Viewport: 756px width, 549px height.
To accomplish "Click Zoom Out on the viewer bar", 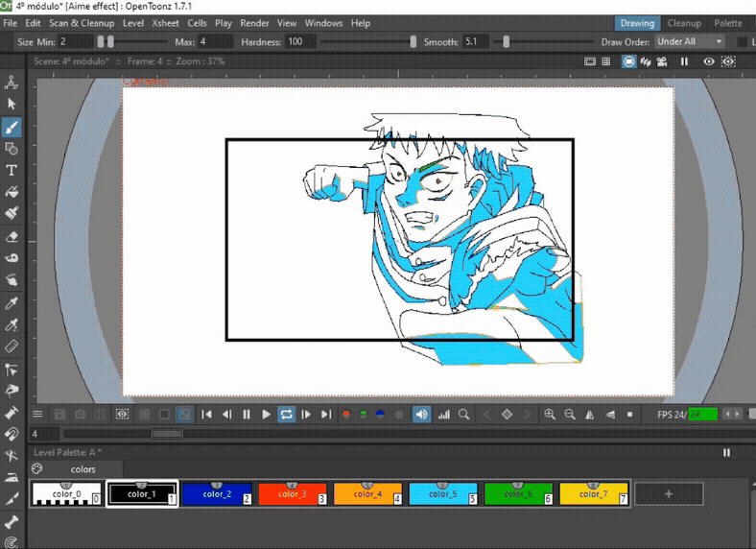I will (570, 415).
